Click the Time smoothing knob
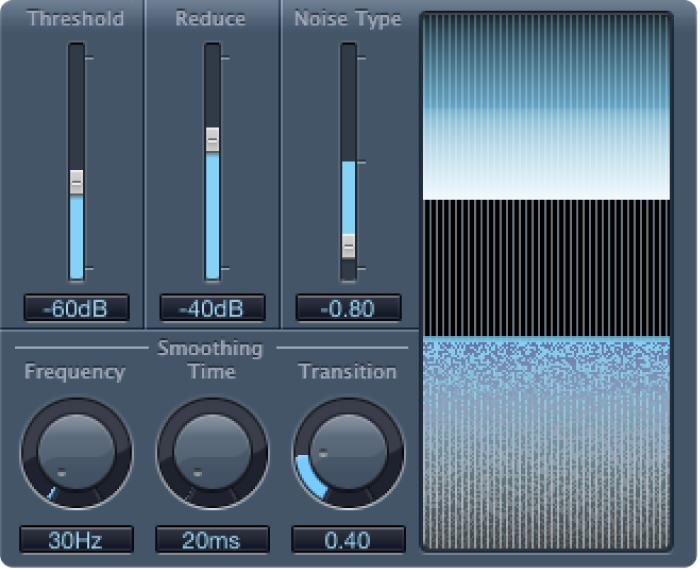 tap(212, 453)
